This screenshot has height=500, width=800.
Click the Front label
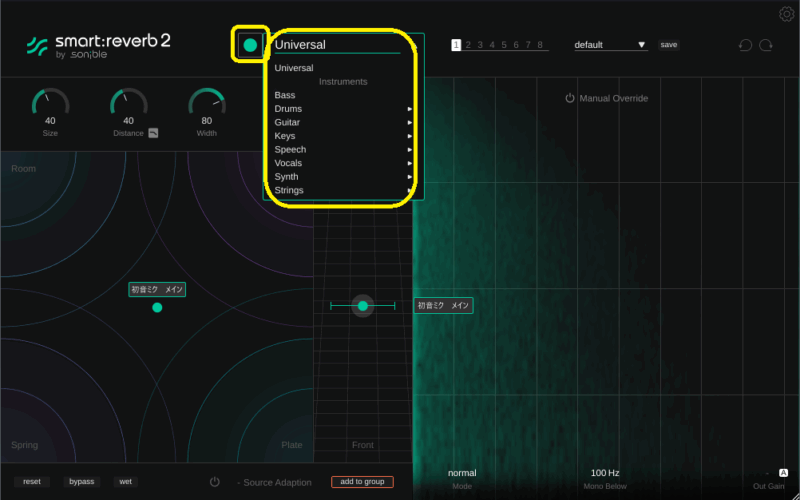tap(363, 445)
